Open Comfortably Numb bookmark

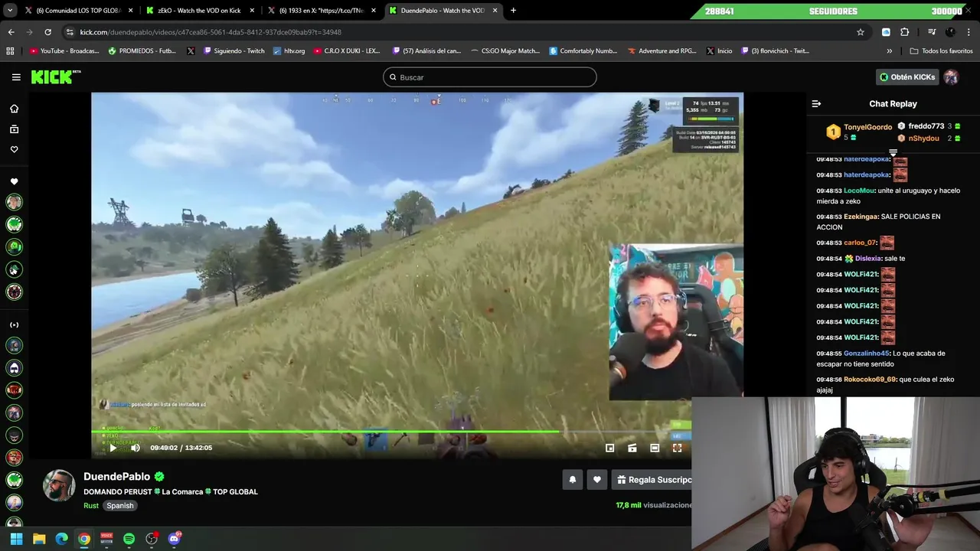(583, 51)
